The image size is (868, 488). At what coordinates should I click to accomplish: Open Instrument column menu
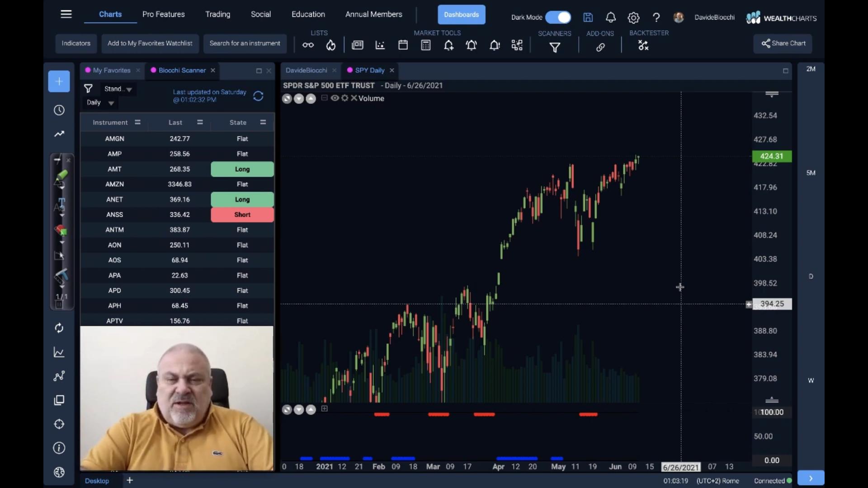point(137,122)
